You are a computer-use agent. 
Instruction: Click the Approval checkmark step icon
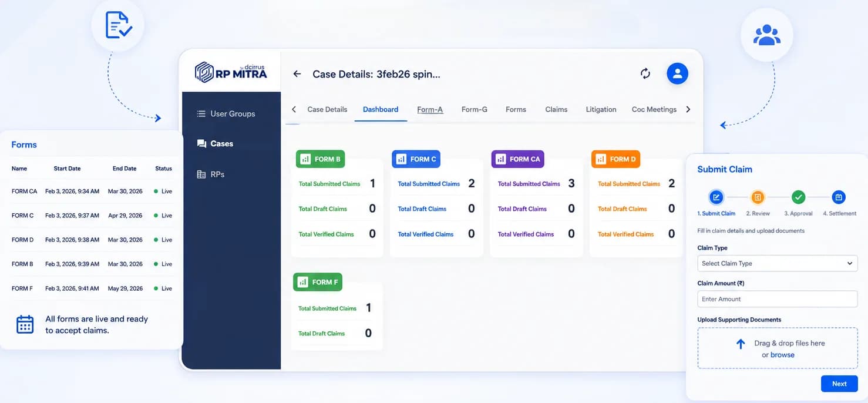click(x=798, y=197)
